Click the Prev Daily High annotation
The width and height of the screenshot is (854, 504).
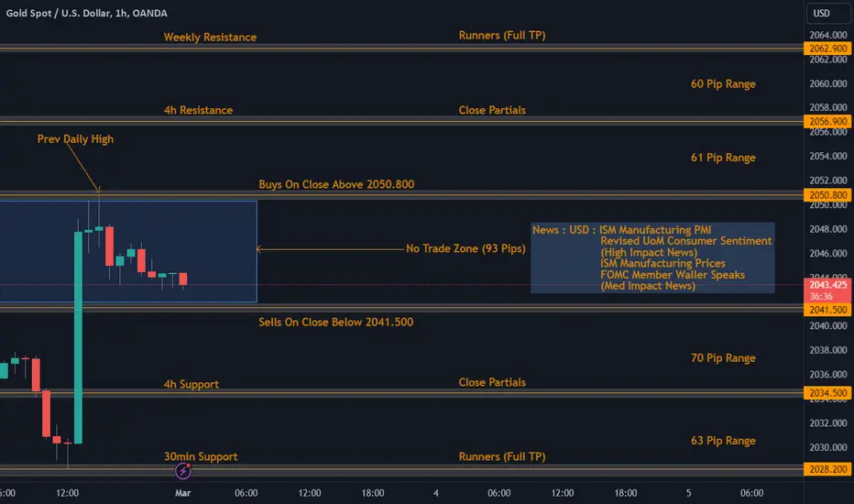pos(75,139)
